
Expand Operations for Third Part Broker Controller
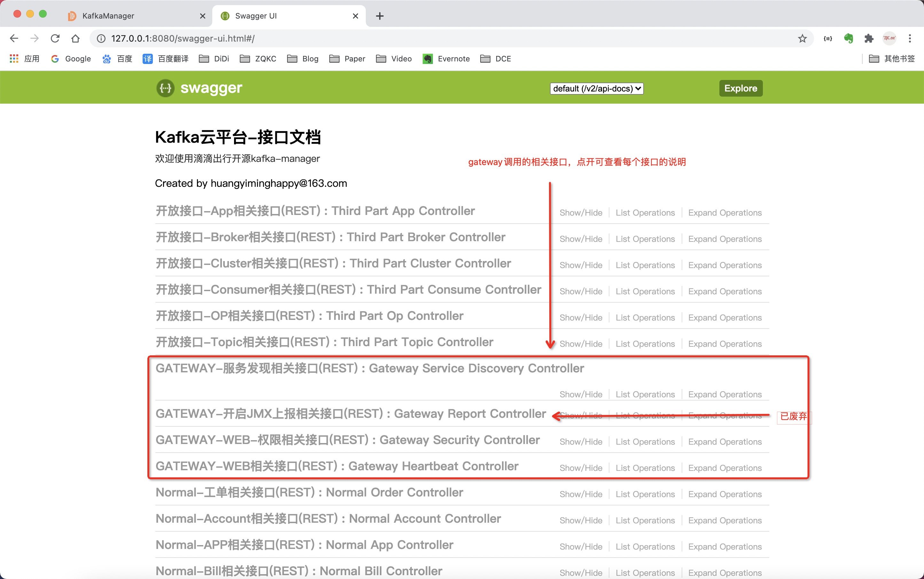click(x=724, y=239)
